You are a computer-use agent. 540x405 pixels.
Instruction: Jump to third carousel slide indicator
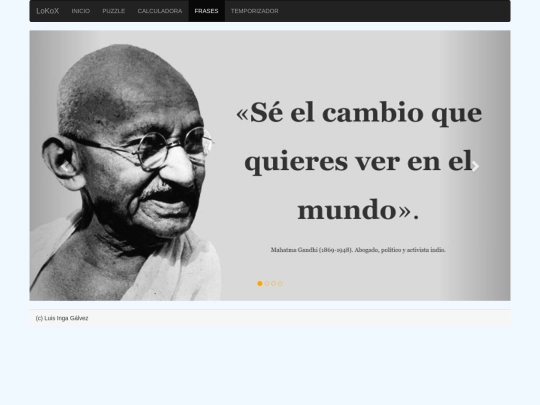click(x=273, y=283)
